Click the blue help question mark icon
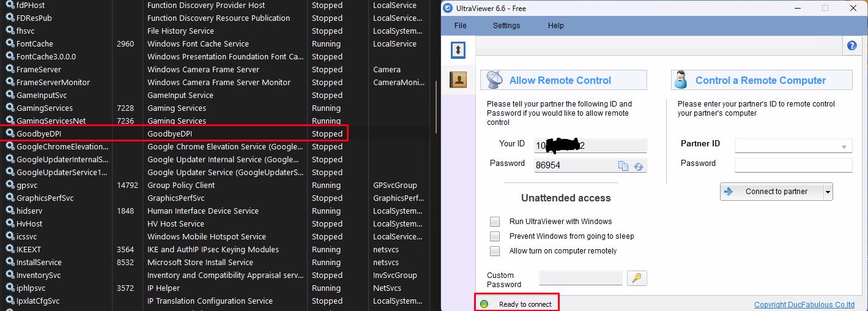The width and height of the screenshot is (868, 311). [851, 46]
